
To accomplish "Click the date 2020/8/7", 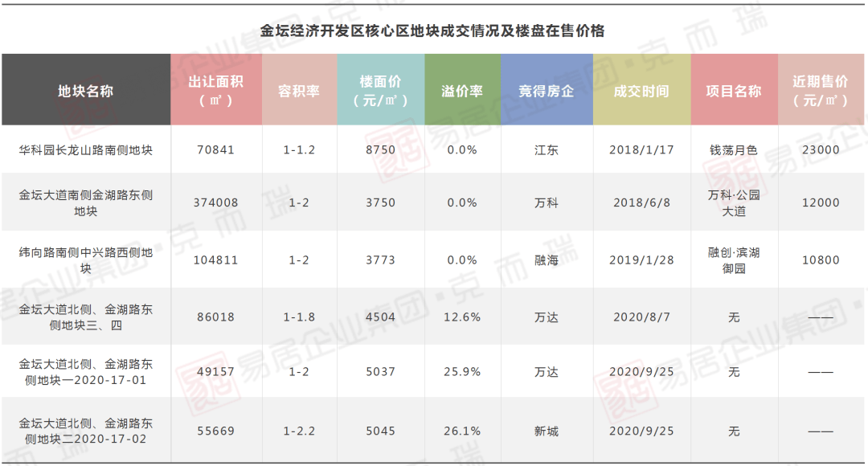I will (x=641, y=317).
